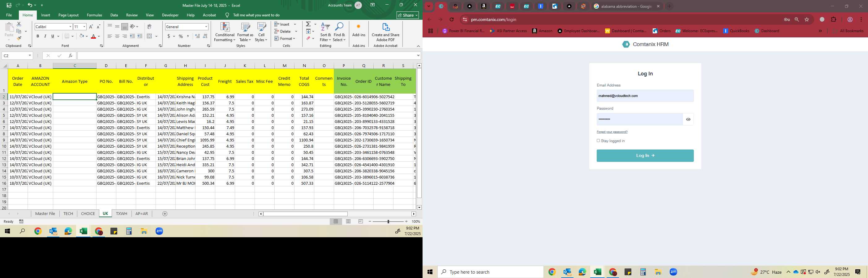Click the Undo arrow in the title bar

point(30,5)
